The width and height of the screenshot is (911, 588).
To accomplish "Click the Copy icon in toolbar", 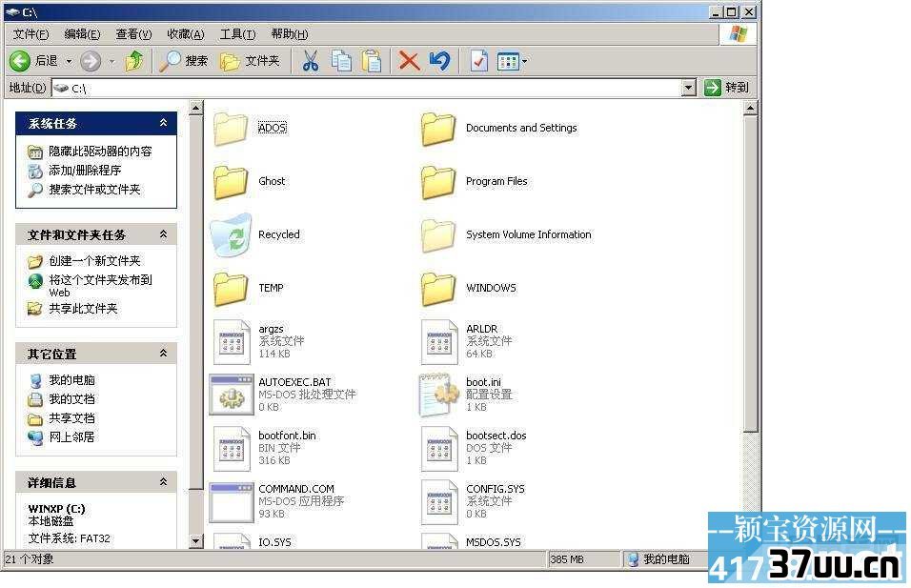I will (x=341, y=60).
